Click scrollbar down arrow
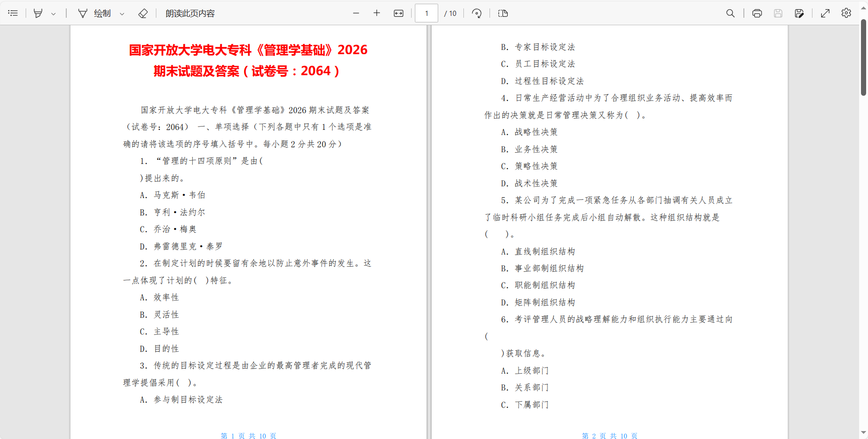The image size is (868, 439). coord(863,433)
